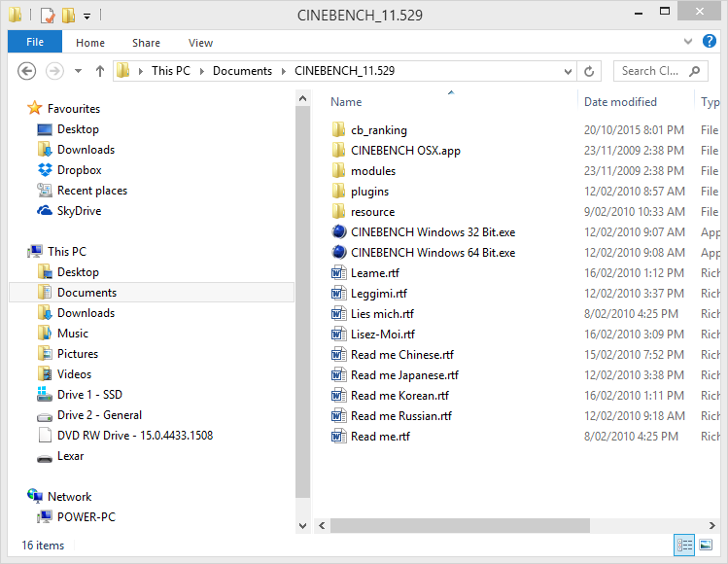Click the Properties icon in the quick access toolbar
Viewport: 728px width, 564px height.
click(48, 16)
